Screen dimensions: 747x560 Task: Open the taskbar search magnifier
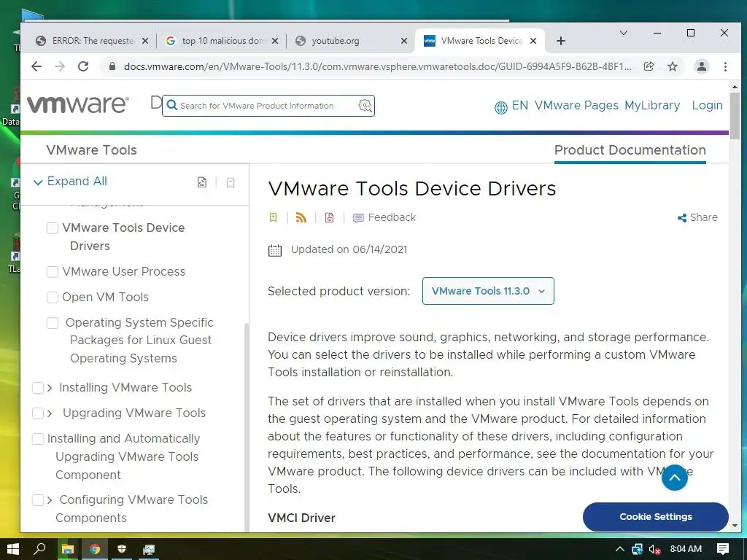tap(40, 549)
